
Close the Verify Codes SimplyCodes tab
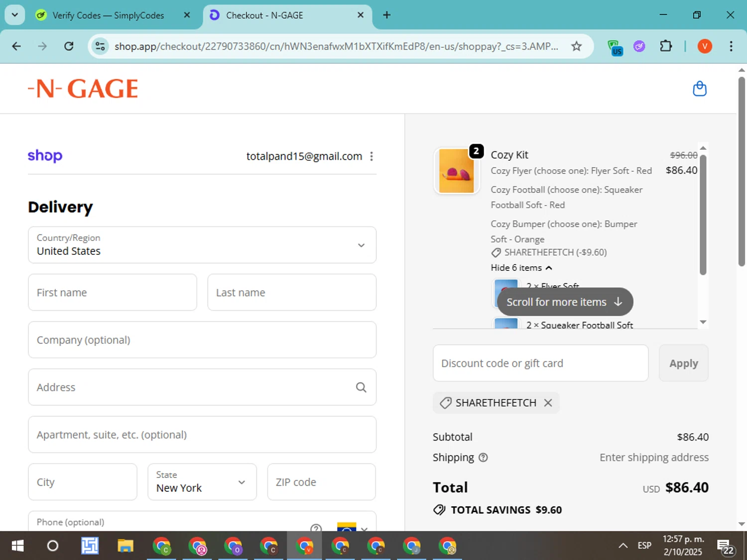coord(187,15)
